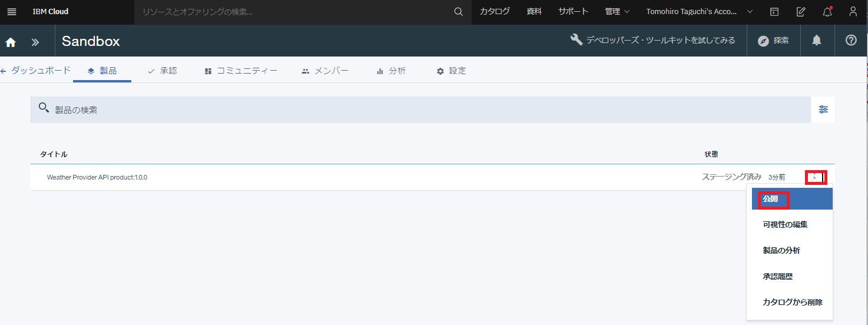
Task: Open the cost estimator edit icon
Action: (x=801, y=12)
